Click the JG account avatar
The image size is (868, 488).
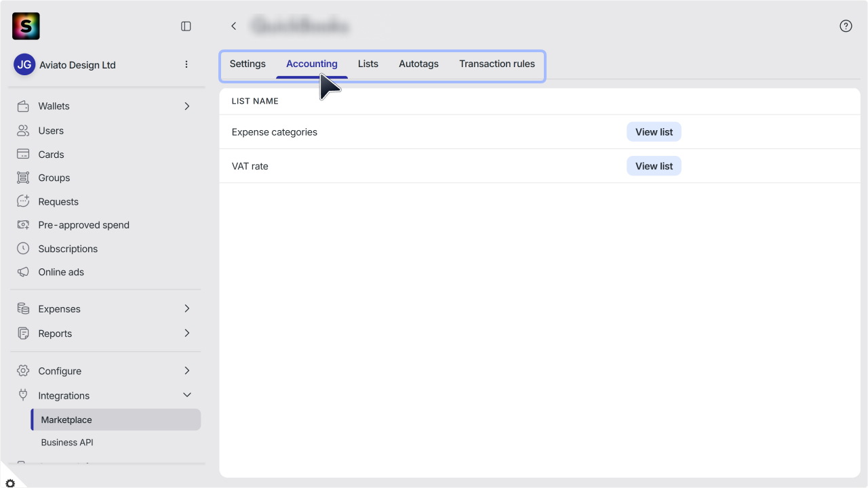click(x=24, y=64)
